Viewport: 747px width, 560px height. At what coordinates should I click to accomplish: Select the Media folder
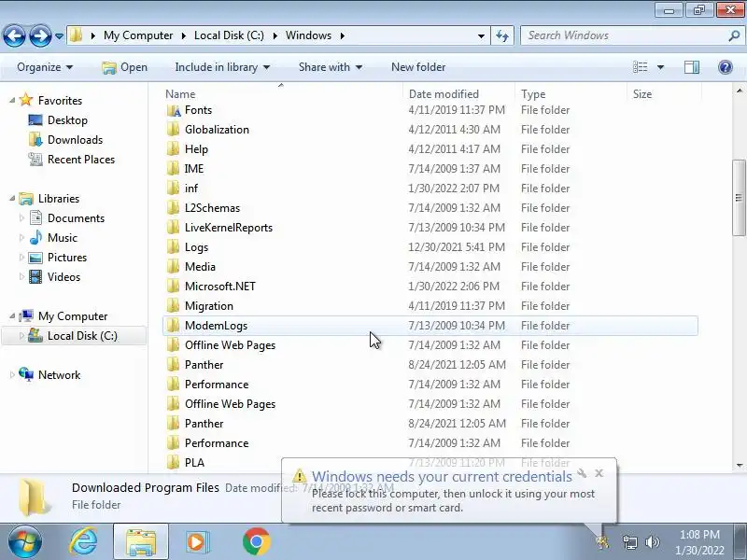[x=200, y=267]
